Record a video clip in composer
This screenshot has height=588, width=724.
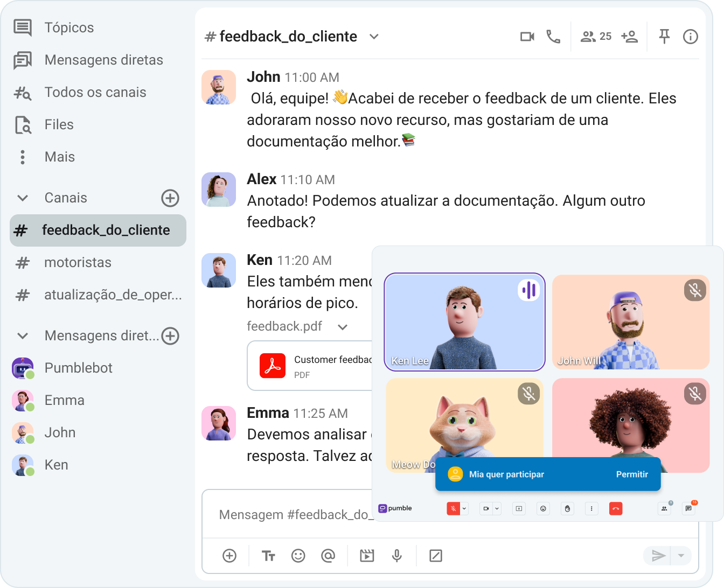367,556
